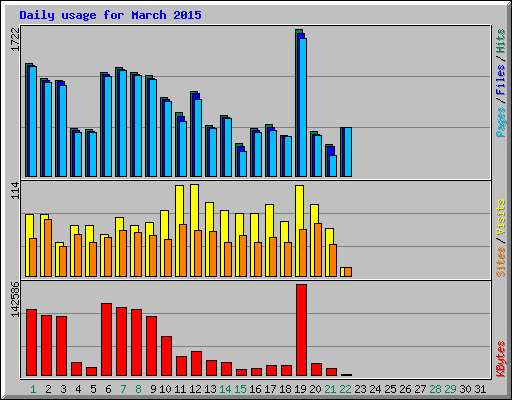Click day label 16 on the x-axis
The width and height of the screenshot is (512, 400).
pos(255,389)
